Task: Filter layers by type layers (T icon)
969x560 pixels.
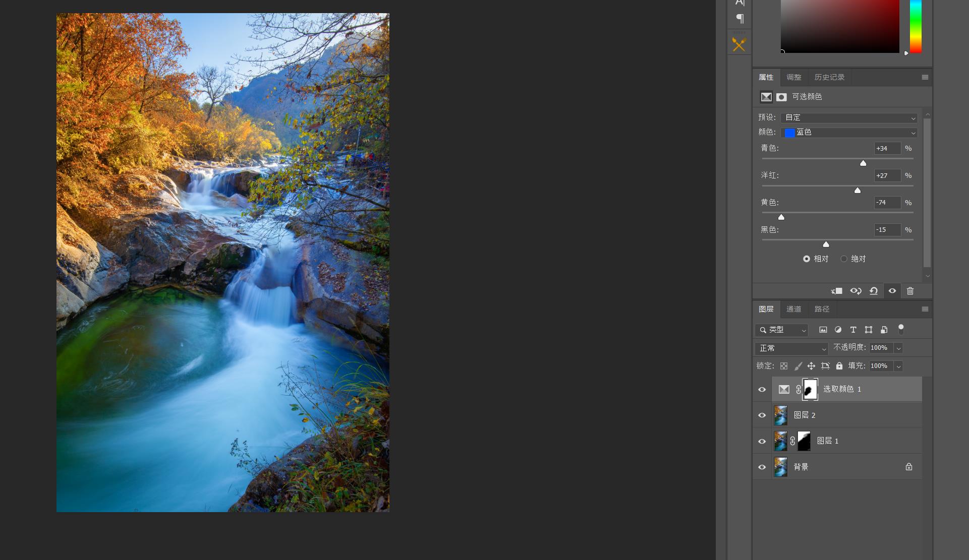Action: (x=853, y=330)
